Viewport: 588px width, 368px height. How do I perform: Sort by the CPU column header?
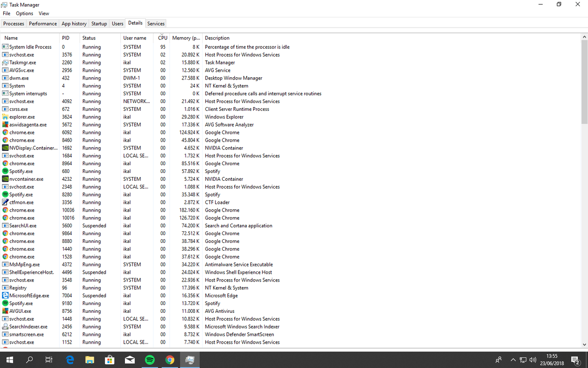tap(161, 38)
